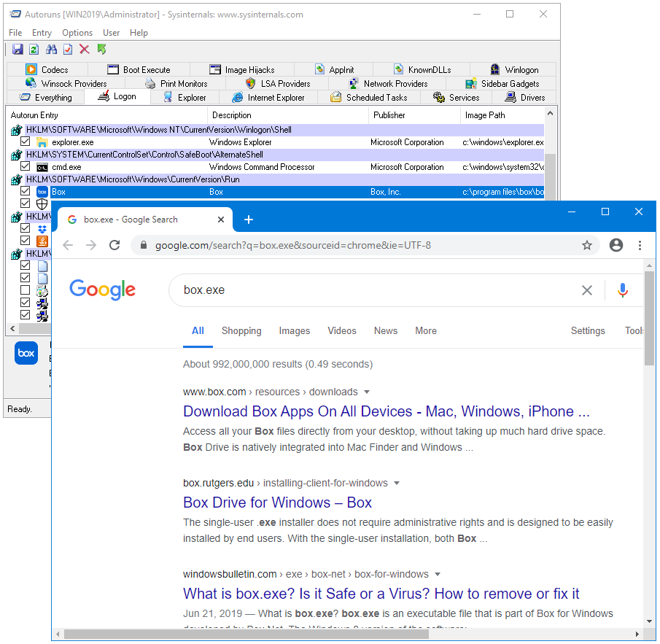Click Chrome horizontal scrollbar thumb

click(246, 634)
